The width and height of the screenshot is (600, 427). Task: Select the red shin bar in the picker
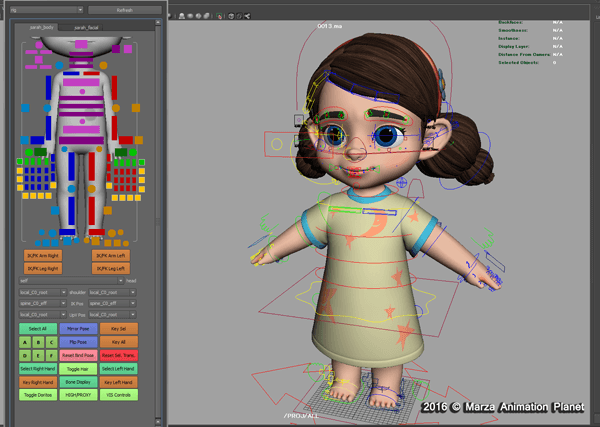point(91,210)
